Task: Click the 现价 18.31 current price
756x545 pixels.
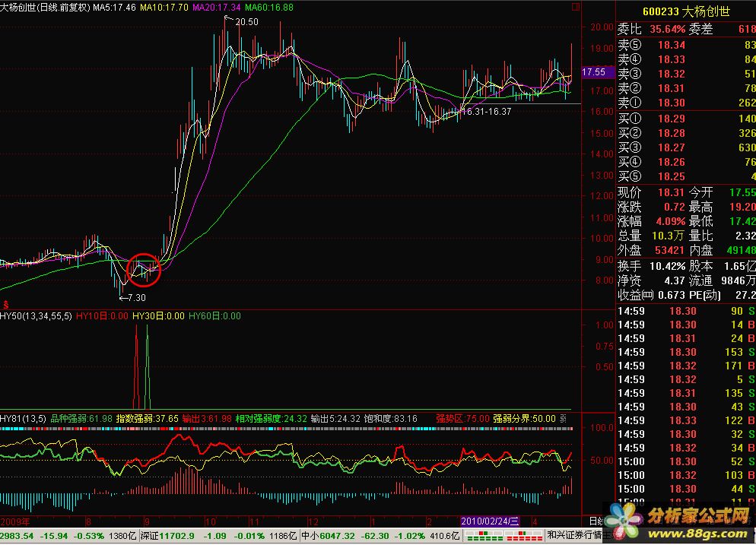Action: (x=651, y=193)
